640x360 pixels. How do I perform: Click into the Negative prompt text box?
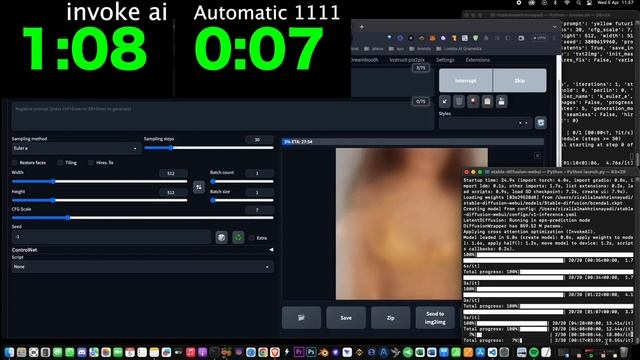click(x=222, y=116)
